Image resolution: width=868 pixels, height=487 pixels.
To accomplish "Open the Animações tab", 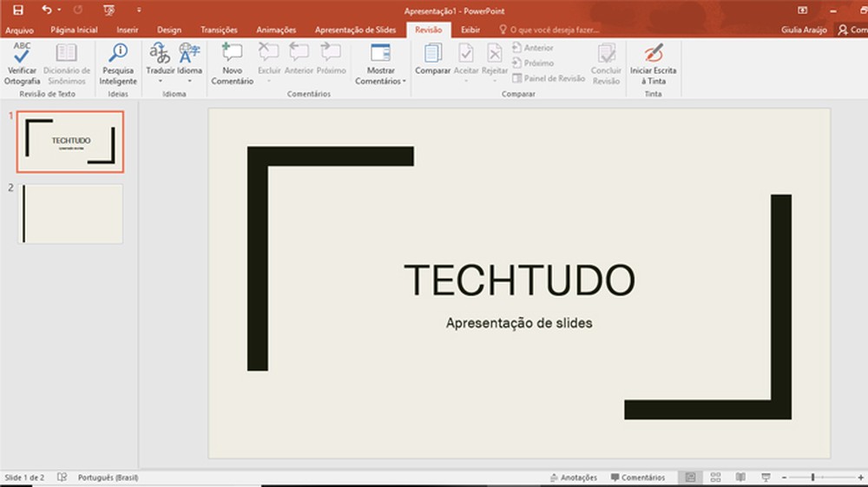I will point(276,30).
